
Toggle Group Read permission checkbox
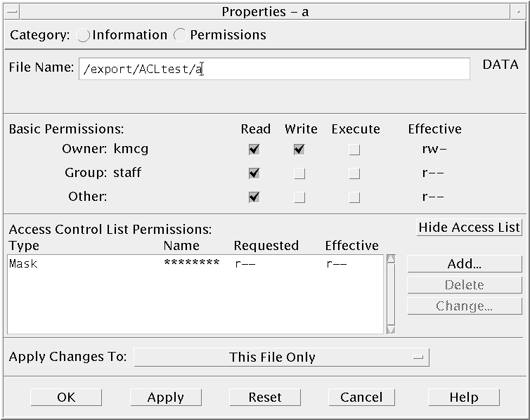coord(254,173)
